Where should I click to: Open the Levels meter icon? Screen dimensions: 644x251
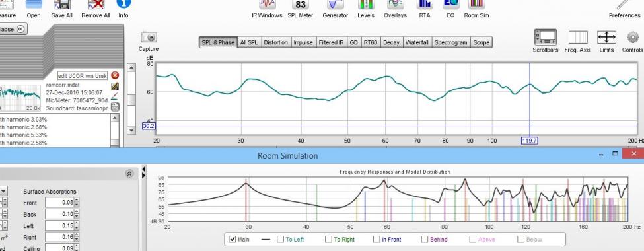(366, 5)
